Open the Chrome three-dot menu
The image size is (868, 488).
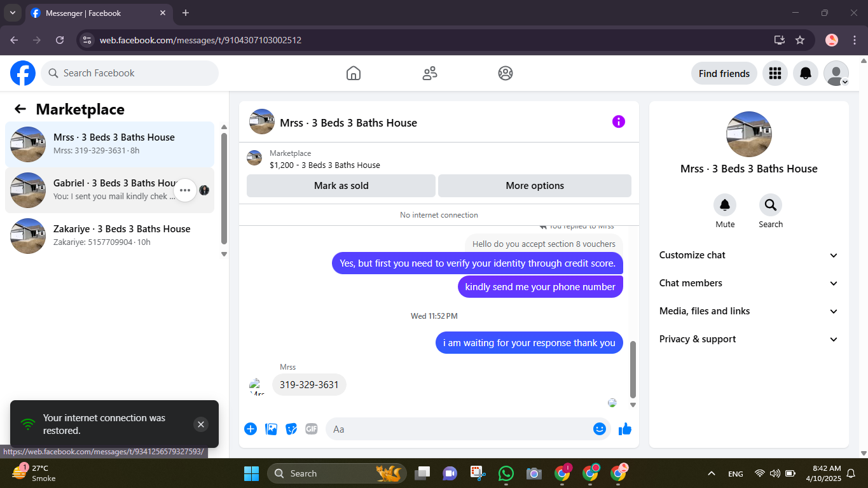pos(853,40)
